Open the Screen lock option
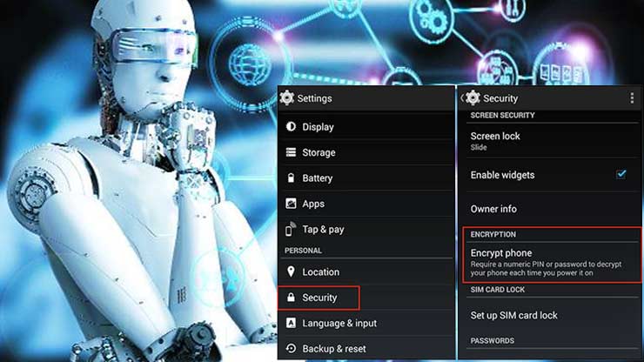 tap(553, 140)
